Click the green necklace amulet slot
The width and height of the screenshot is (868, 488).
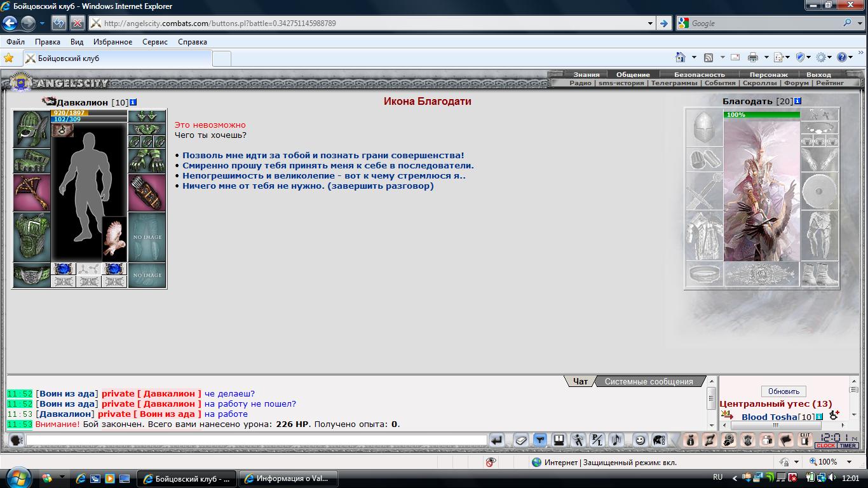[147, 129]
